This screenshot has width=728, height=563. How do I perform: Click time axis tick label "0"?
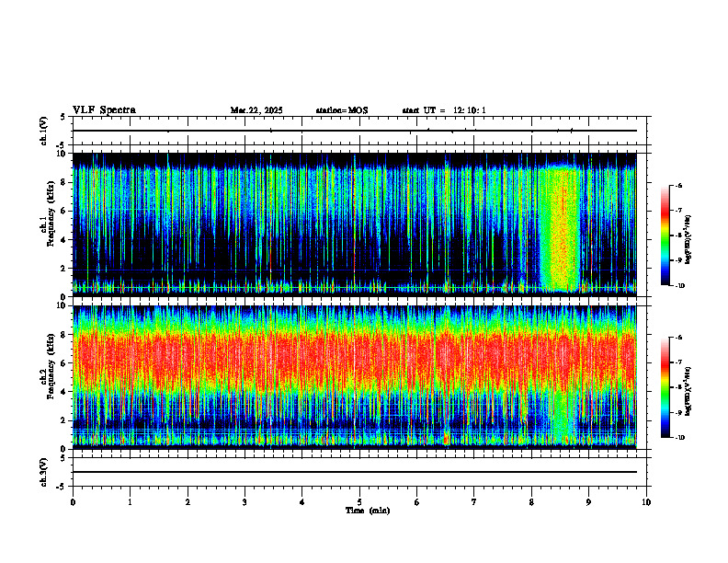point(73,502)
